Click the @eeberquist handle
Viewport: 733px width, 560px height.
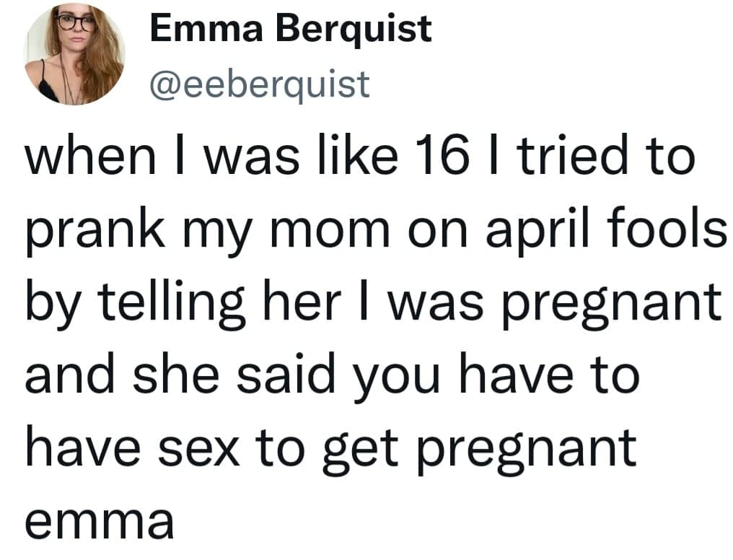click(x=259, y=84)
